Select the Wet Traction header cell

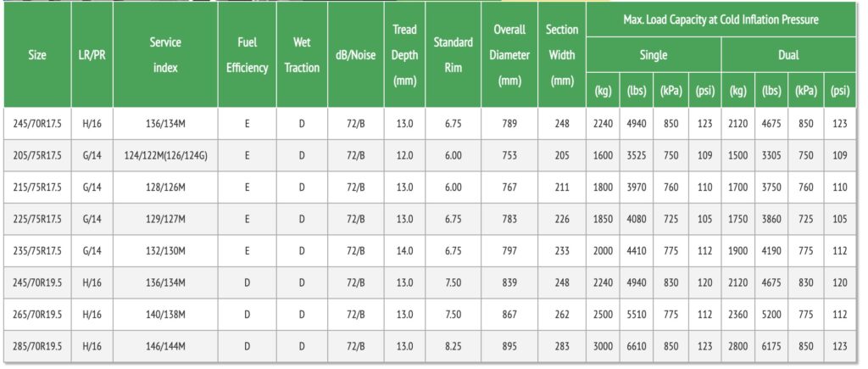point(302,55)
